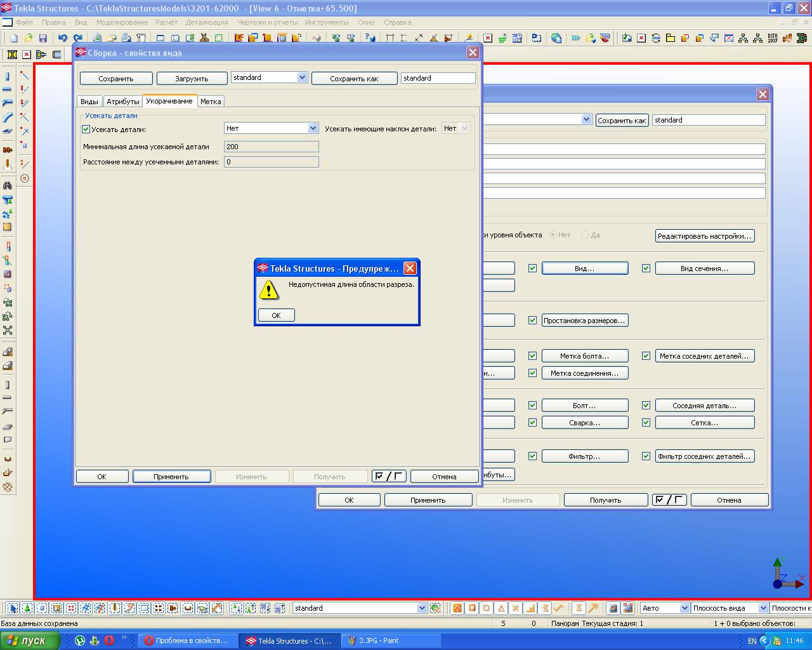Open the 'Авто' dropdown in bottom toolbar
812x650 pixels.
684,608
